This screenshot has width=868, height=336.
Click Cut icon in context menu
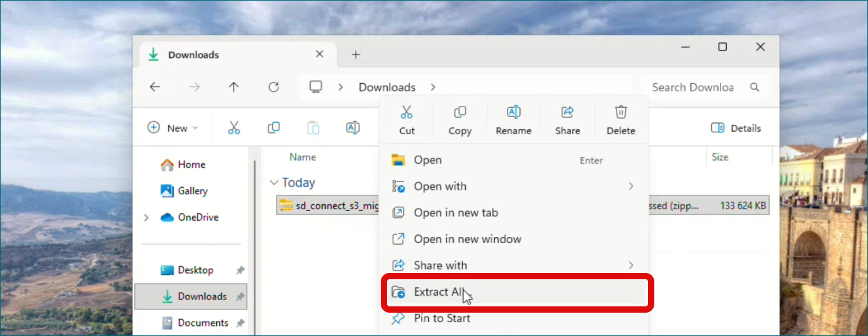(407, 113)
